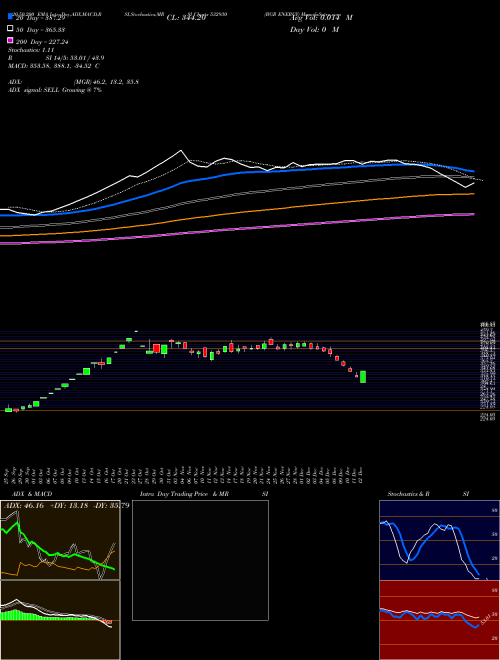Image resolution: width=500 pixels, height=660 pixels.
Task: Click the MACD values line in header
Action: click(x=53, y=66)
